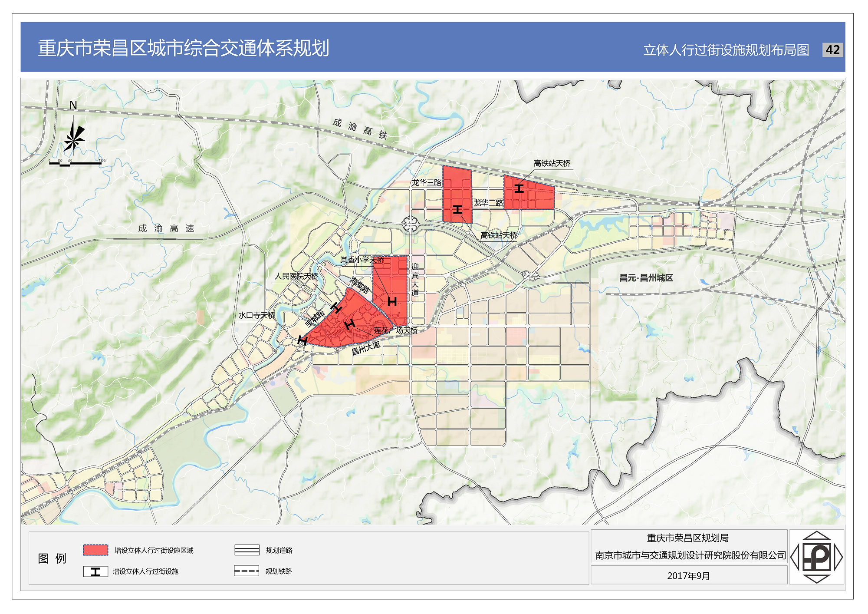Screen dimensions: 868x614
Task: Click the 水口寺天桥 label
Action: coord(256,315)
